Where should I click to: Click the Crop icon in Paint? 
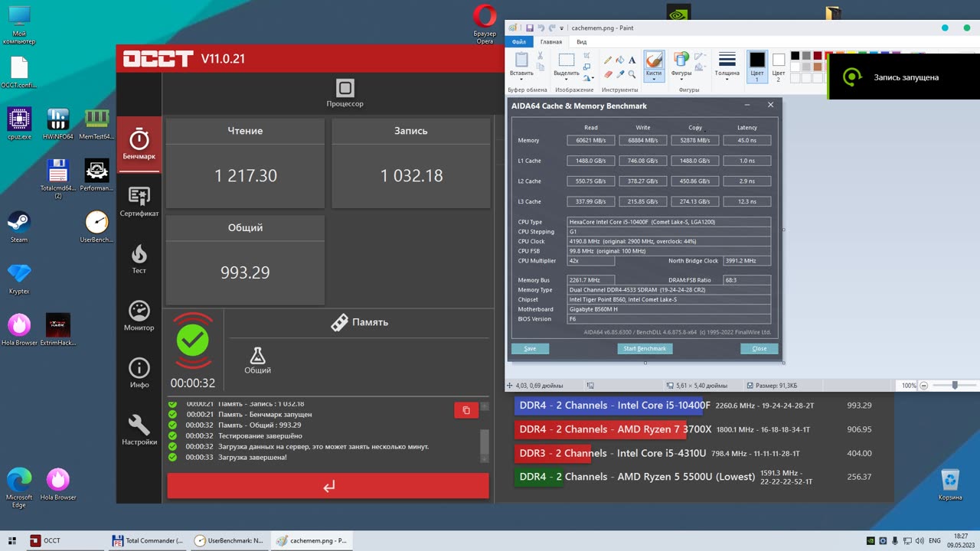pos(587,56)
